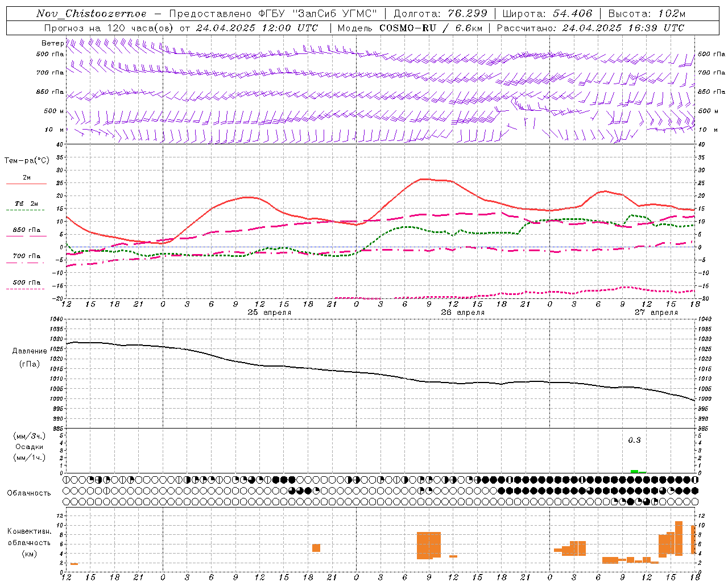Click the Высота: 102м header entry
Screen dimensions: 728x582
[x=647, y=14]
